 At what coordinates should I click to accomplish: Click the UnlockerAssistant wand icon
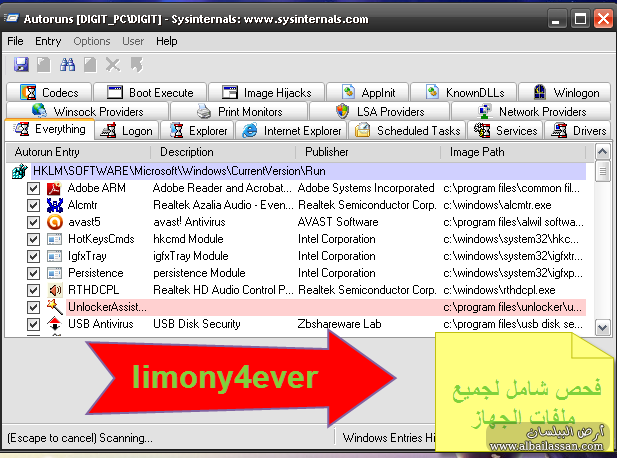54,307
